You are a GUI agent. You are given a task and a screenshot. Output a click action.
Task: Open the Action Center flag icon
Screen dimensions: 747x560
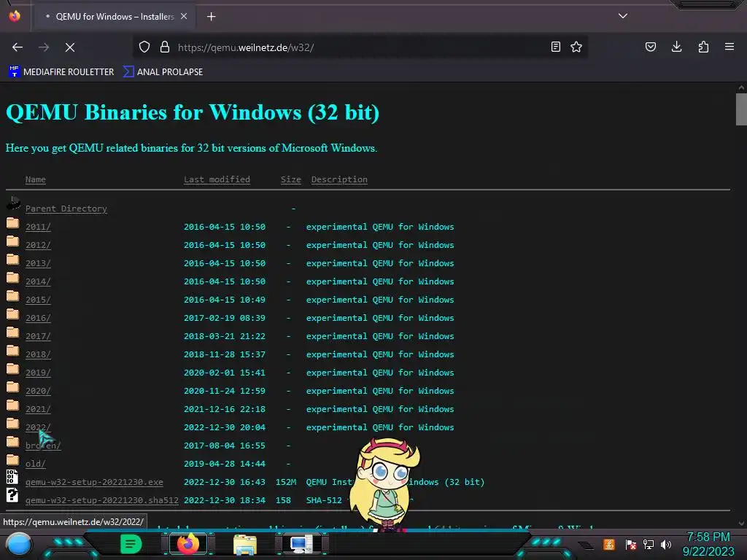tap(631, 544)
